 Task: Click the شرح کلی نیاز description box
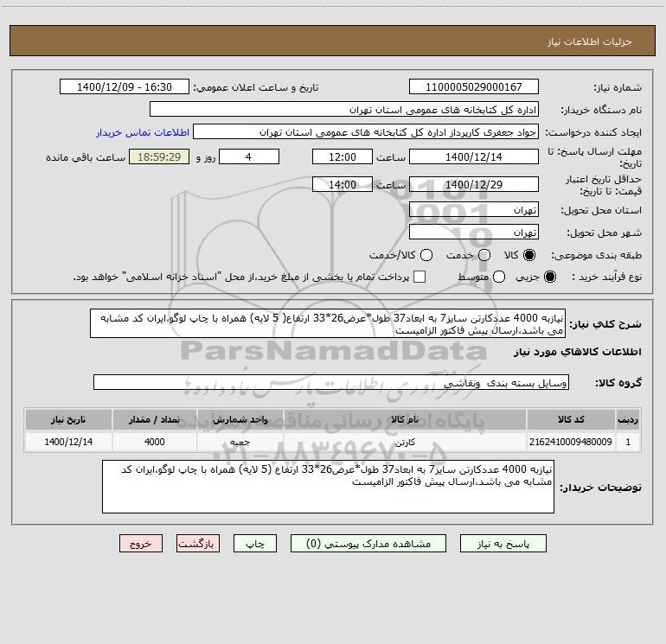(x=328, y=323)
